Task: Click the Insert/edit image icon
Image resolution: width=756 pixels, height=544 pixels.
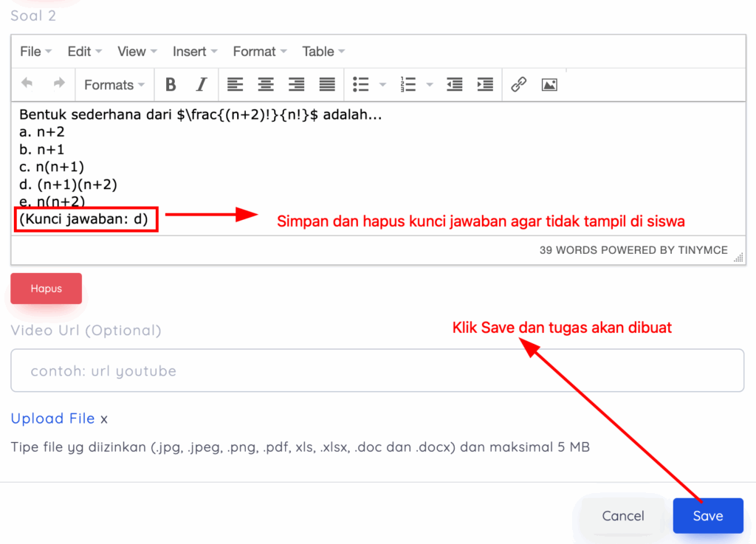Action: tap(549, 84)
